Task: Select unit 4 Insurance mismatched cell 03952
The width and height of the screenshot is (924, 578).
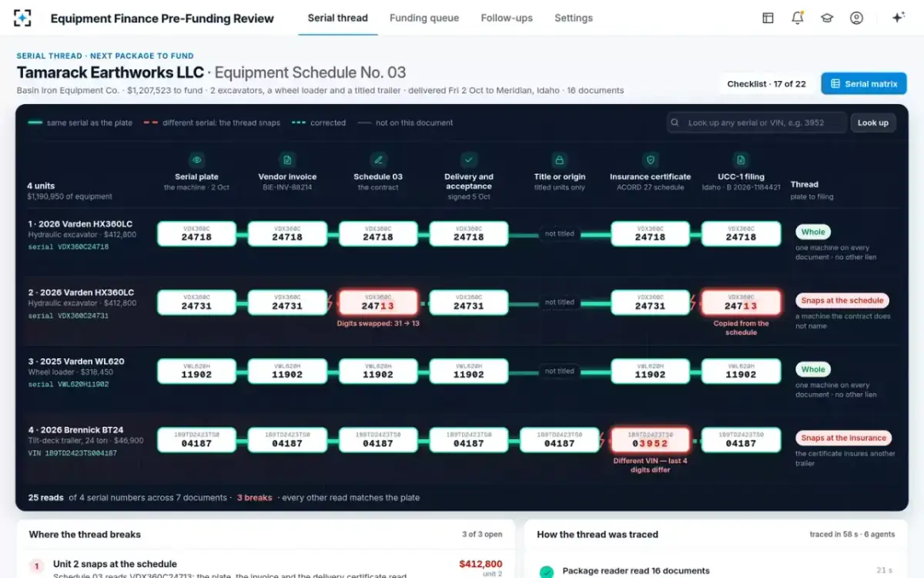Action: point(650,439)
